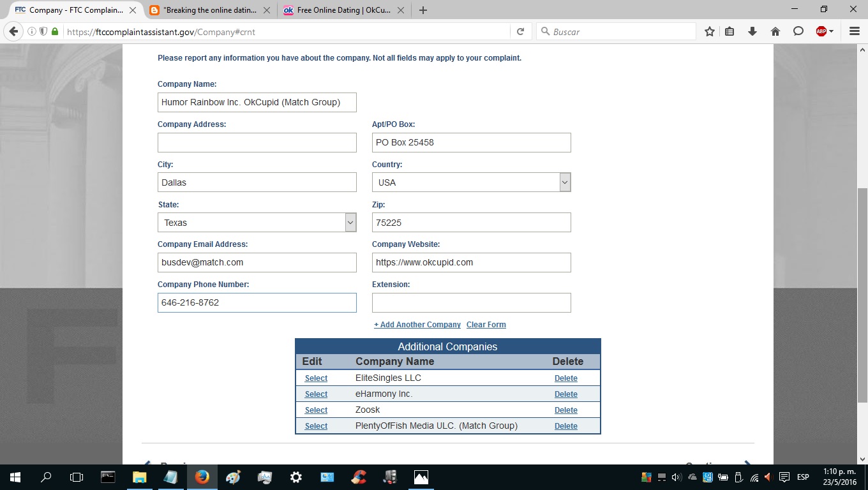Switch to the Free Online Dating OkCupid tab
Image resolution: width=868 pixels, height=490 pixels.
(x=344, y=10)
